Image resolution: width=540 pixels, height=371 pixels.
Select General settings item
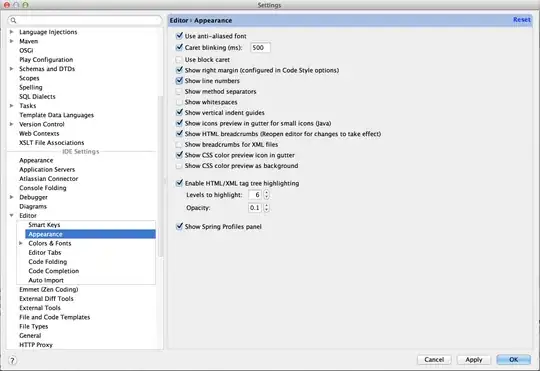pos(30,336)
